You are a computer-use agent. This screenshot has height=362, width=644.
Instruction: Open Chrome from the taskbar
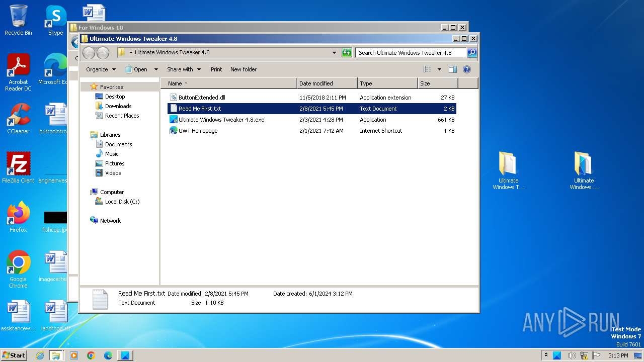point(91,355)
